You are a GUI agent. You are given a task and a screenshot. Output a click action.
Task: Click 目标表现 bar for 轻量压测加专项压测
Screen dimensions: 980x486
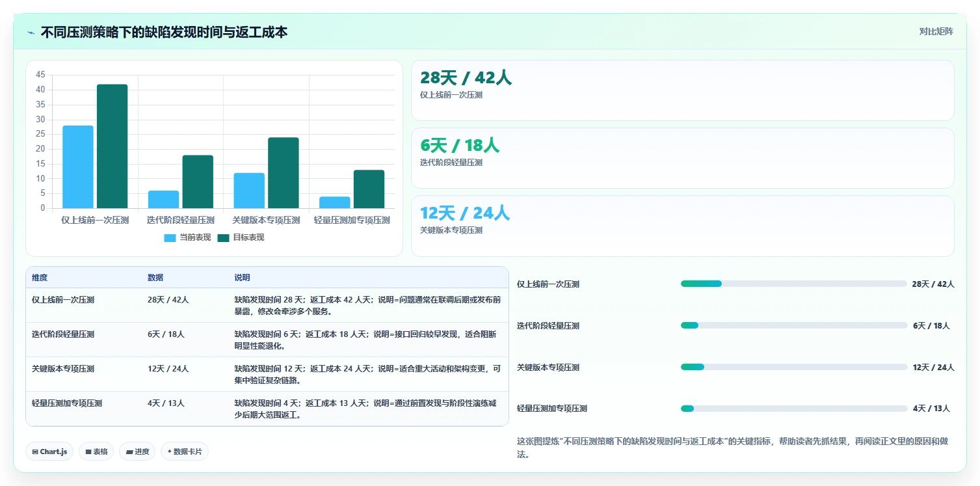pyautogui.click(x=369, y=189)
